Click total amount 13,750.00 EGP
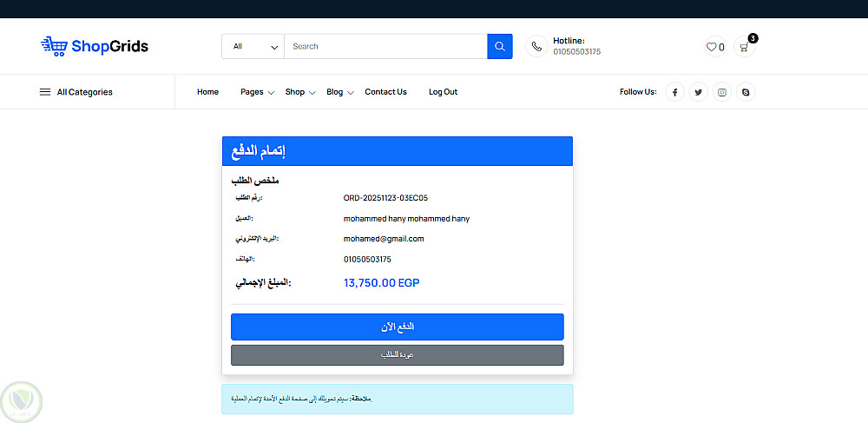Screen dimensions: 868x423 coord(381,283)
